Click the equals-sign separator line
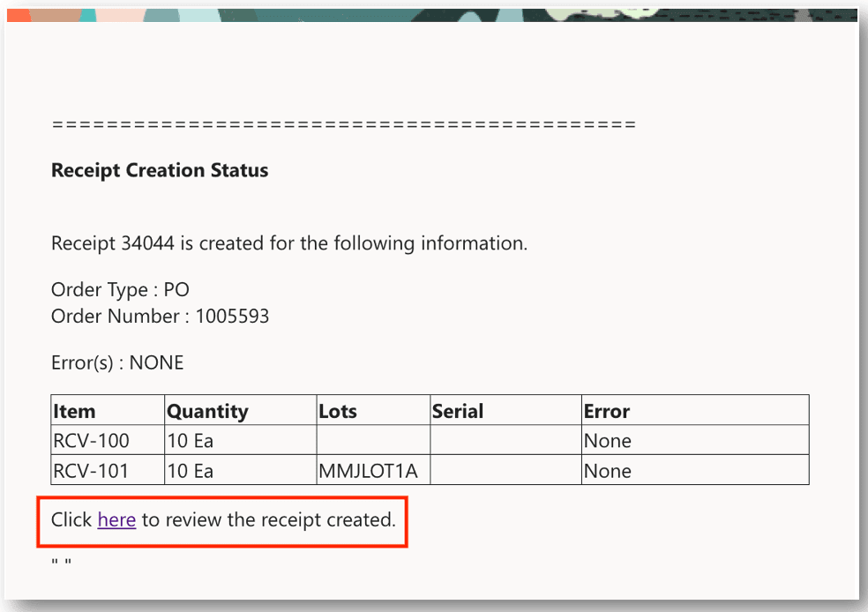 click(x=344, y=124)
